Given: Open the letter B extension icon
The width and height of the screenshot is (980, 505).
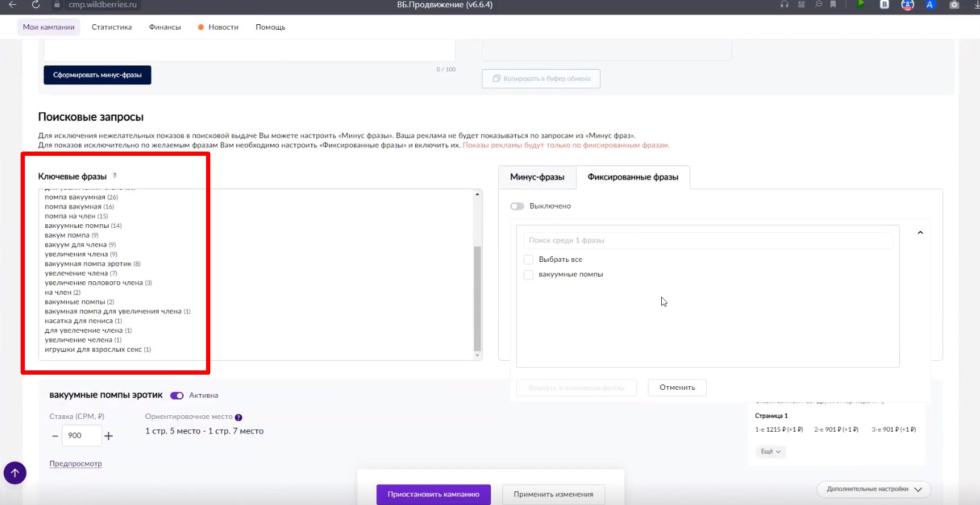Looking at the screenshot, I should 884,5.
